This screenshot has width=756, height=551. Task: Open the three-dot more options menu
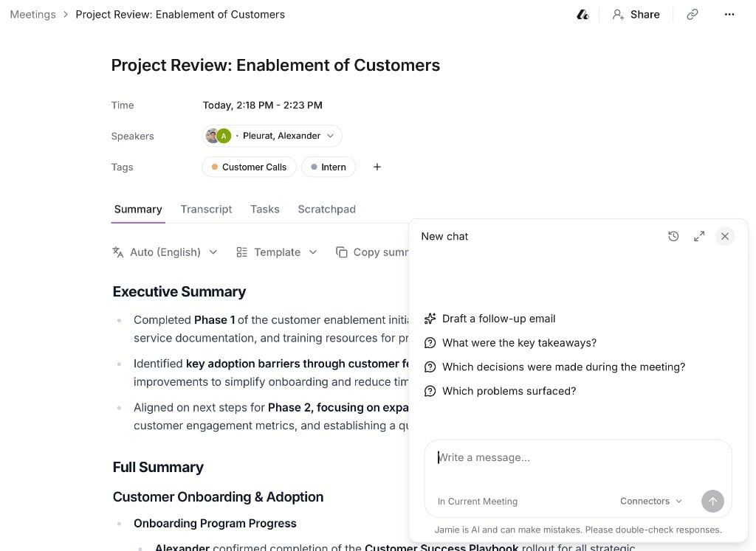coord(729,15)
